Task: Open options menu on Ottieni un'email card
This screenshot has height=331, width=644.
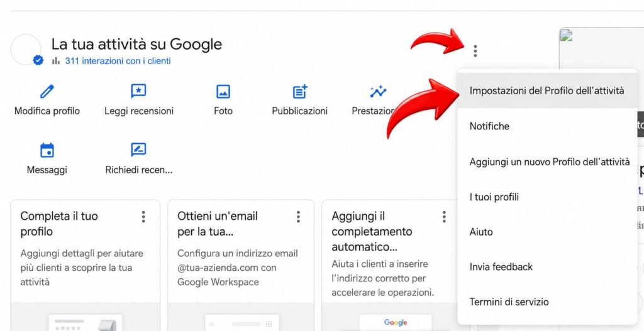Action: pos(298,217)
